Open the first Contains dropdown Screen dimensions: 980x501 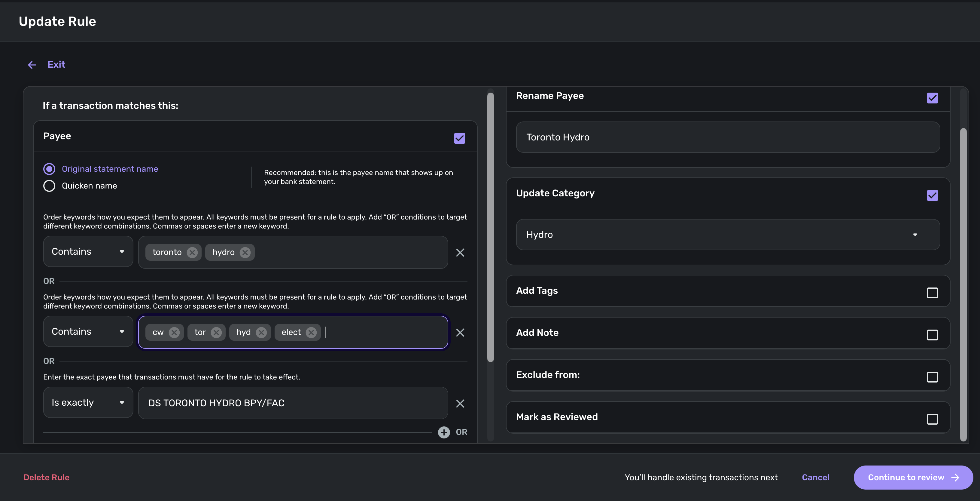coord(88,252)
